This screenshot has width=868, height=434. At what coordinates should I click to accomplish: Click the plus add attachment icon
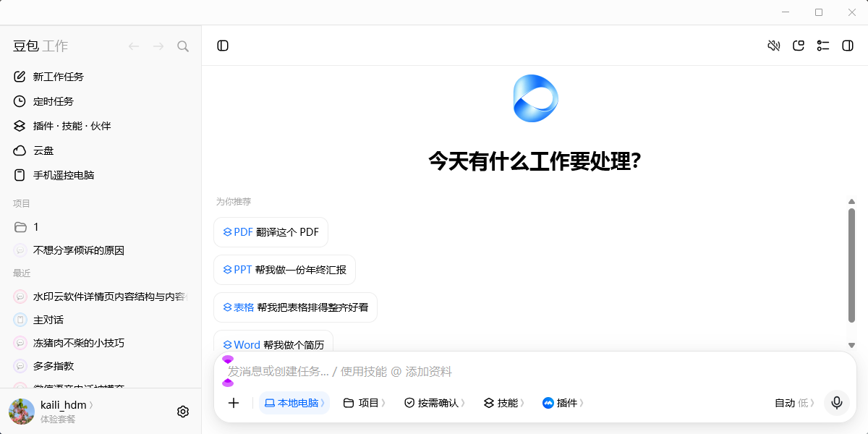[x=234, y=403]
